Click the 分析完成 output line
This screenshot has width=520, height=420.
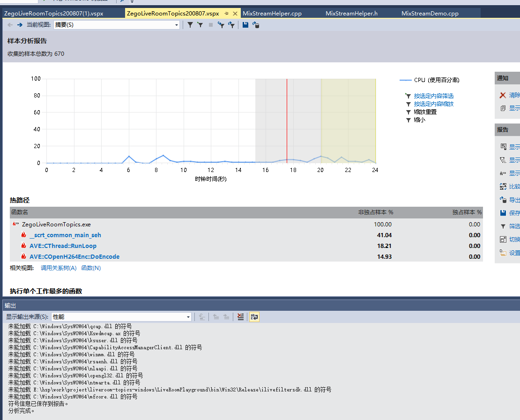21,411
